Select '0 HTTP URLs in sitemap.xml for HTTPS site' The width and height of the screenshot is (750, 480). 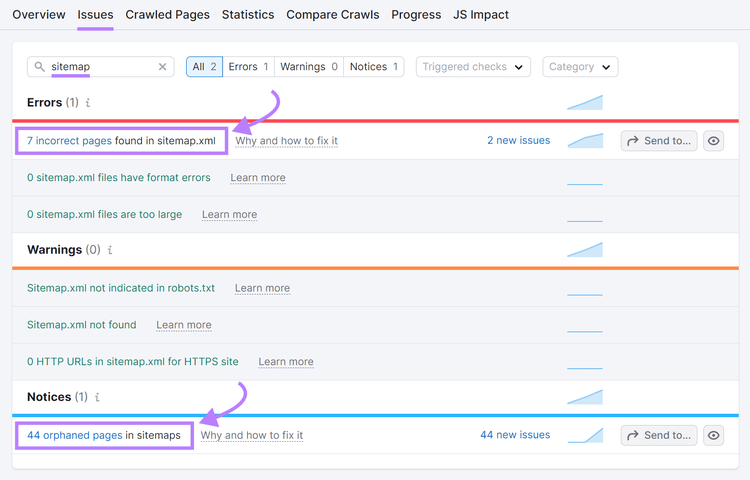coord(132,362)
